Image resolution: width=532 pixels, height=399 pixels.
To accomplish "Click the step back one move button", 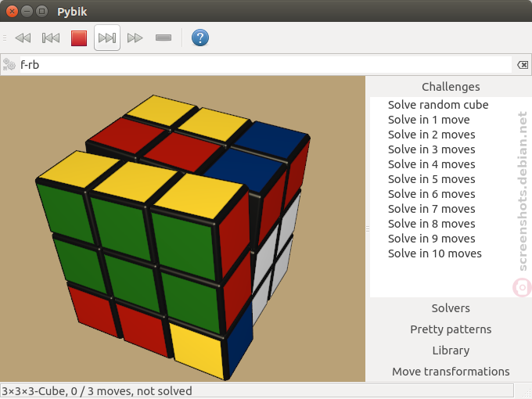I will coord(51,38).
